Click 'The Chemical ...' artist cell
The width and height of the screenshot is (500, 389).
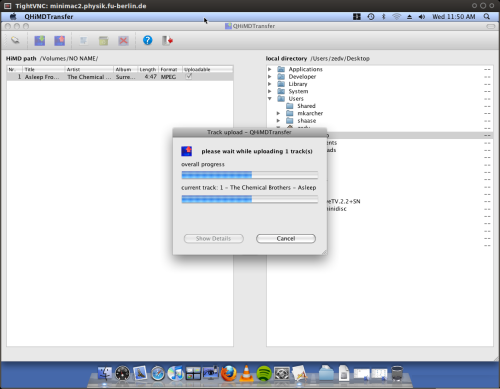89,77
